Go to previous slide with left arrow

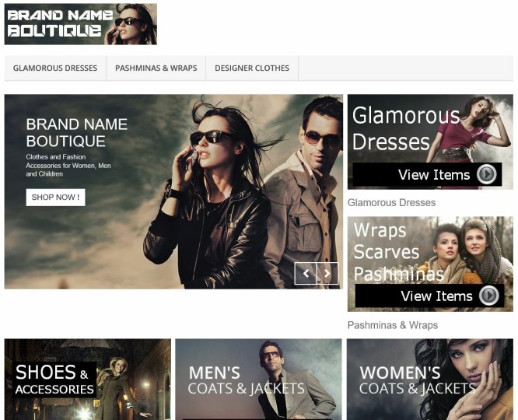tap(306, 273)
